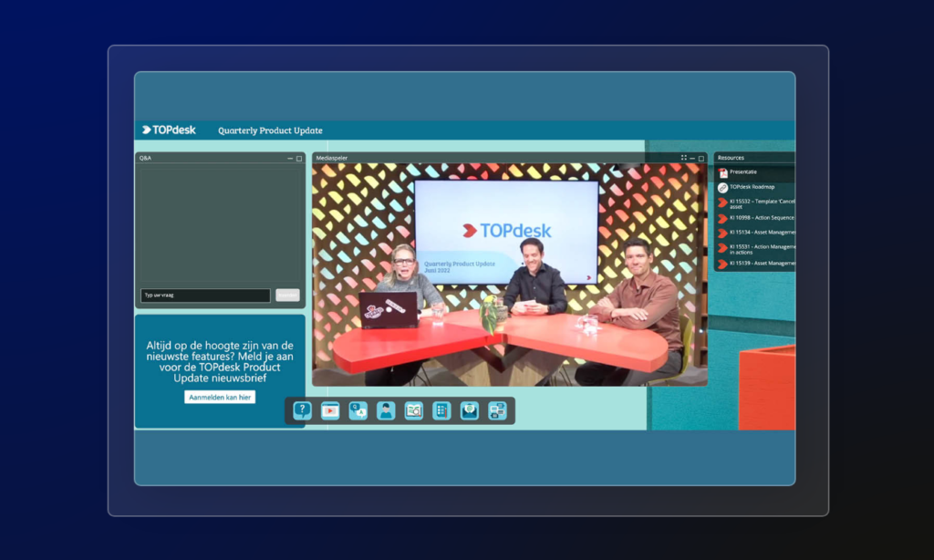Open the book with magnifier icon
The height and width of the screenshot is (560, 934).
pos(413,410)
